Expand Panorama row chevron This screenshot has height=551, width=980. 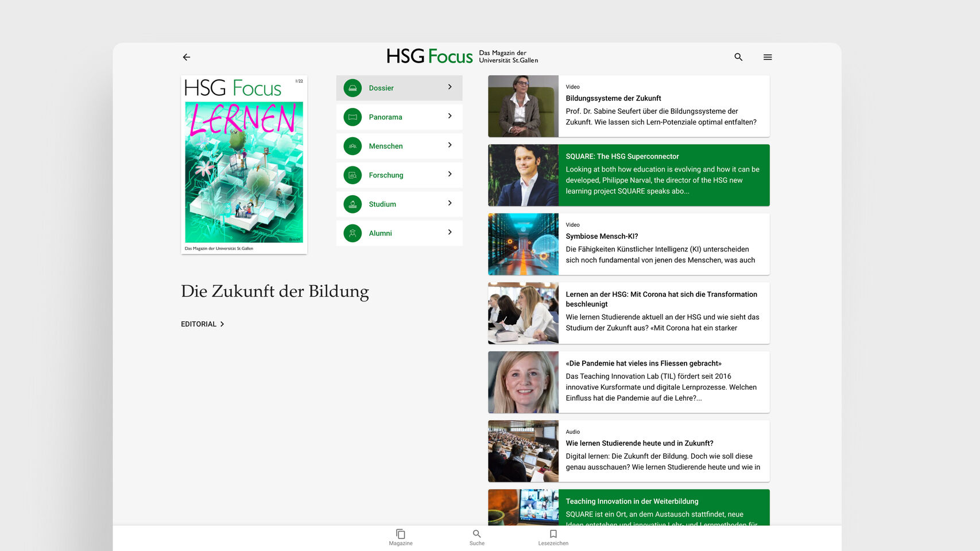(450, 116)
